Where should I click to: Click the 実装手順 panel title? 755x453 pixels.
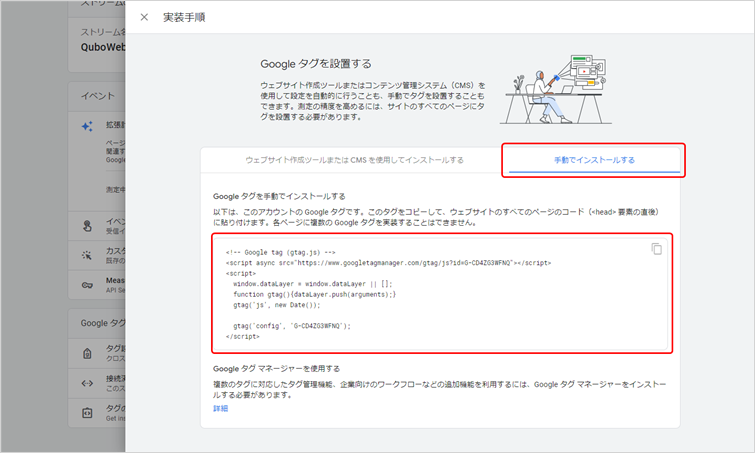[184, 17]
